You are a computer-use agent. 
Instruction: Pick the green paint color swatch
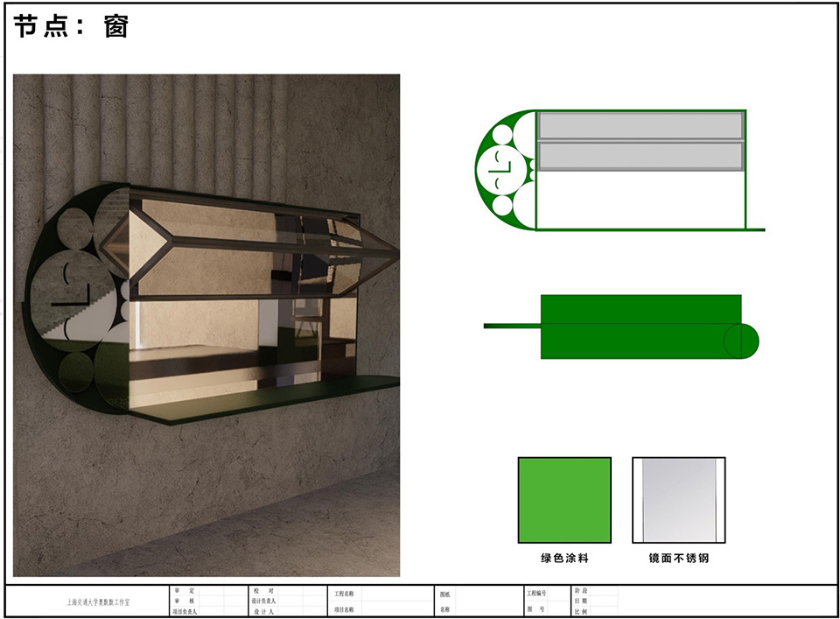(564, 500)
